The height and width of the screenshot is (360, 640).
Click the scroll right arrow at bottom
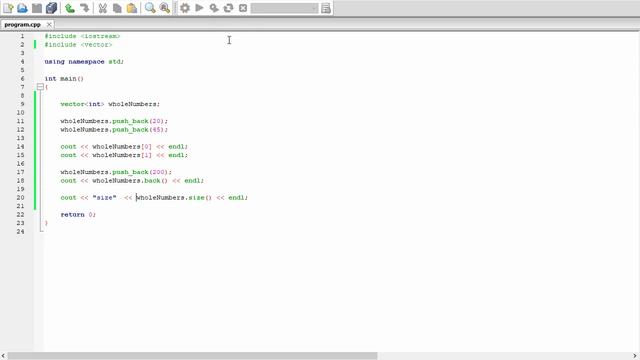pyautogui.click(x=635, y=356)
